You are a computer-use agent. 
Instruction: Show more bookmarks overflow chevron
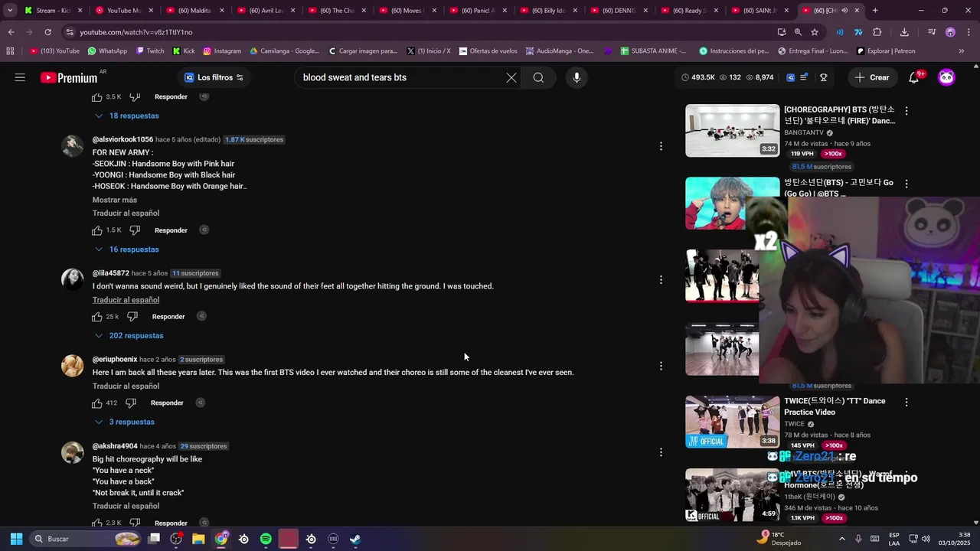(x=962, y=51)
